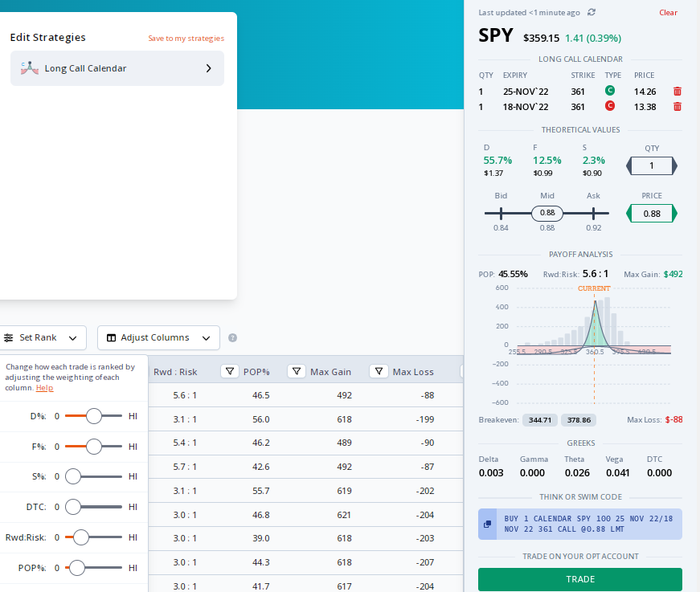Click the PRICE input field

(x=652, y=213)
